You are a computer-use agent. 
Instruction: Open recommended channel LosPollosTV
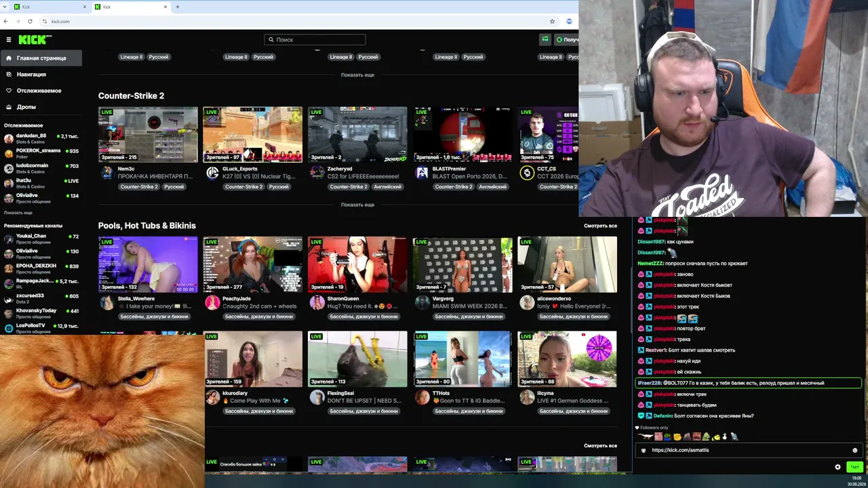pos(41,328)
